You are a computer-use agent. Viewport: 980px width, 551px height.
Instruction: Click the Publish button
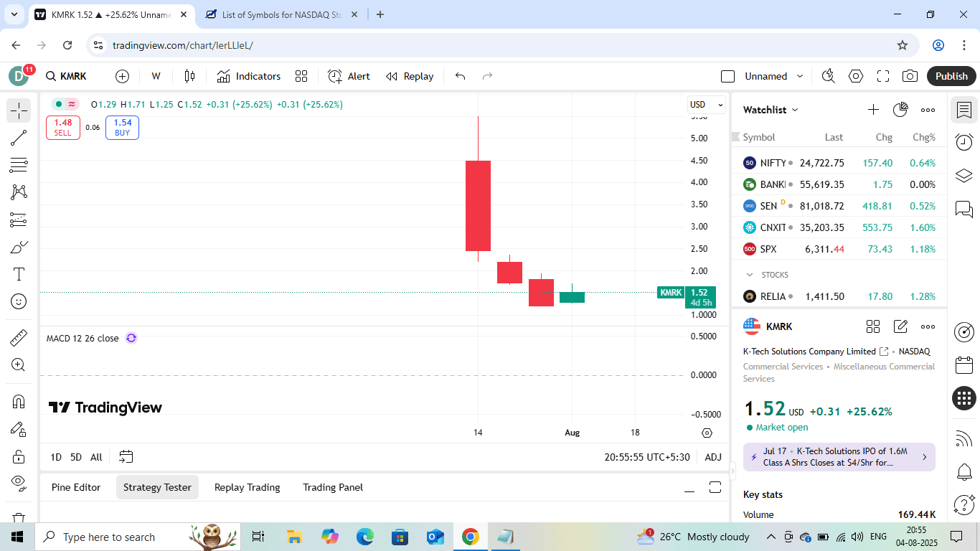(x=951, y=76)
